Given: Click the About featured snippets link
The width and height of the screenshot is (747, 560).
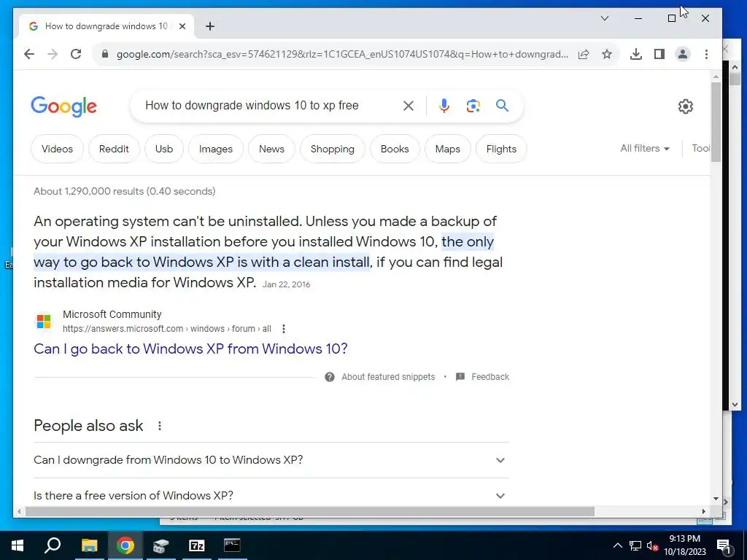Looking at the screenshot, I should 388,377.
